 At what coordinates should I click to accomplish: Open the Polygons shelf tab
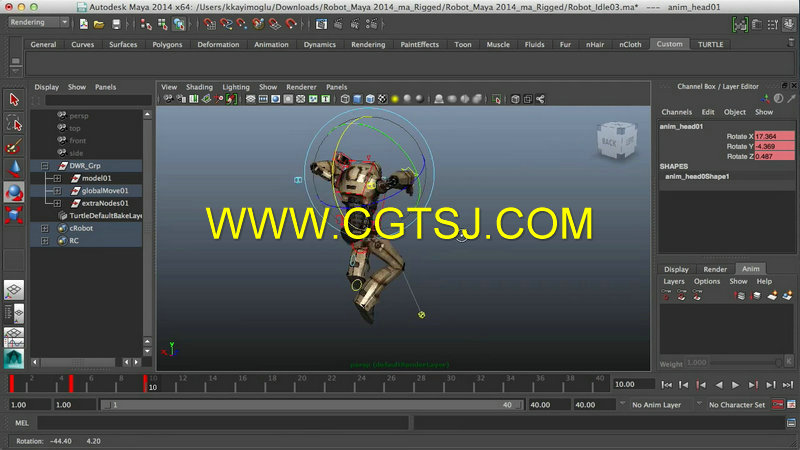[x=167, y=44]
